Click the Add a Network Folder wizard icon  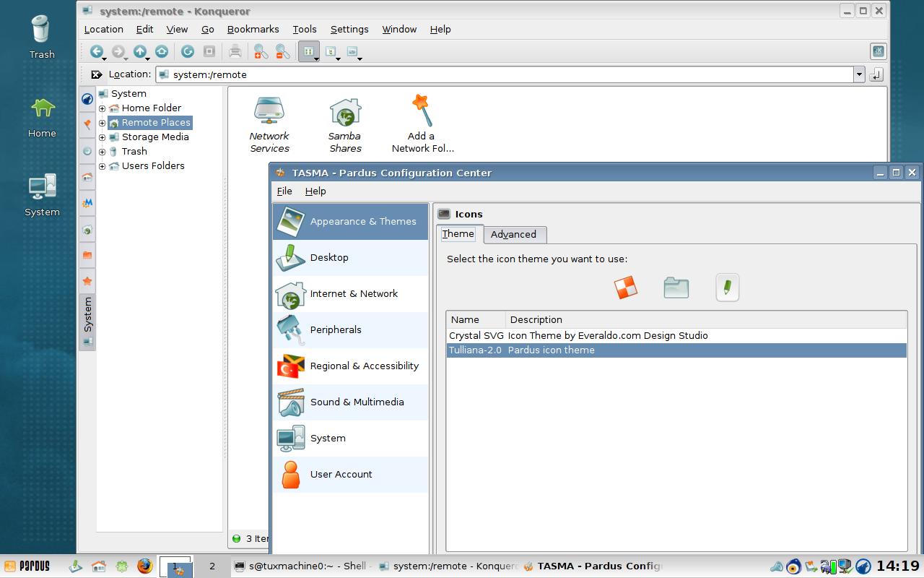point(422,124)
